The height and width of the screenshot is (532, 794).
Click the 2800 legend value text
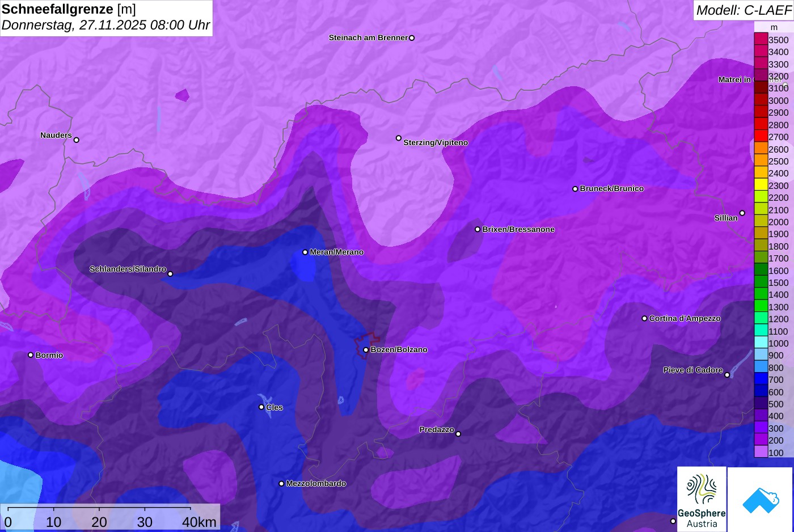point(778,125)
